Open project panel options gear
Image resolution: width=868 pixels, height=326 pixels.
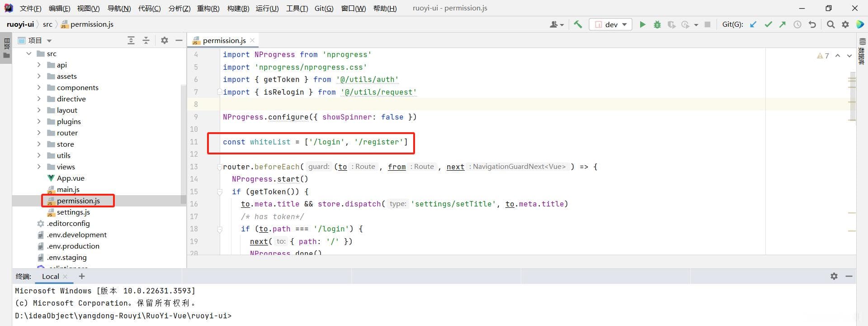coord(165,40)
